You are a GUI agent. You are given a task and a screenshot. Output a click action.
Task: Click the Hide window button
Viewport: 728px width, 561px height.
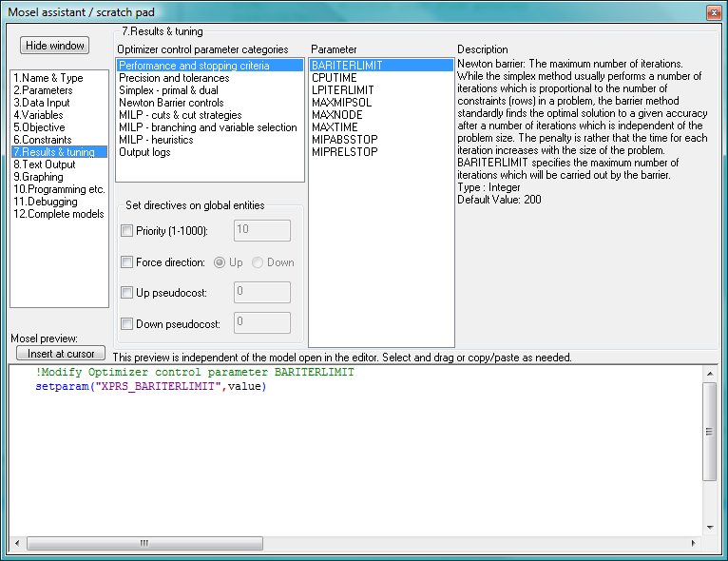pos(55,46)
